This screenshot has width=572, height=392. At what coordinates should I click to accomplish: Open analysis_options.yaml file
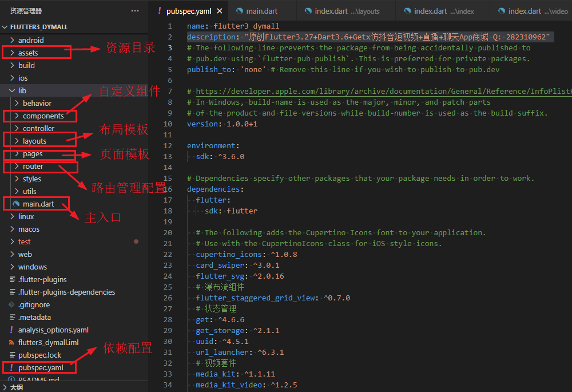(53, 330)
